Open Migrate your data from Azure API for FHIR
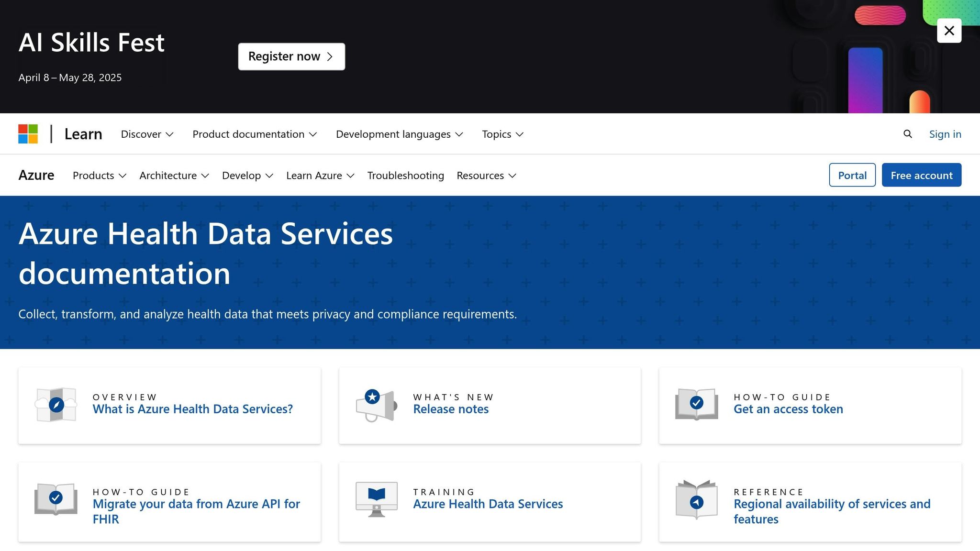 coord(196,511)
